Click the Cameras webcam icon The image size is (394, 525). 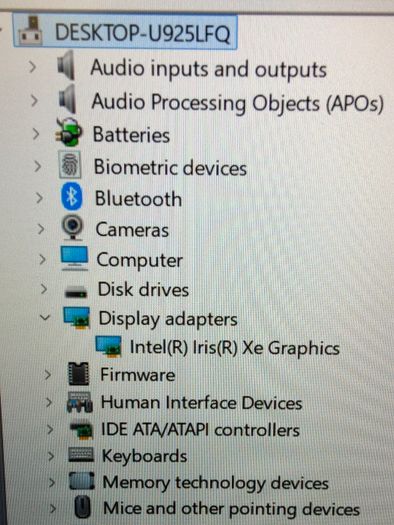pyautogui.click(x=72, y=228)
